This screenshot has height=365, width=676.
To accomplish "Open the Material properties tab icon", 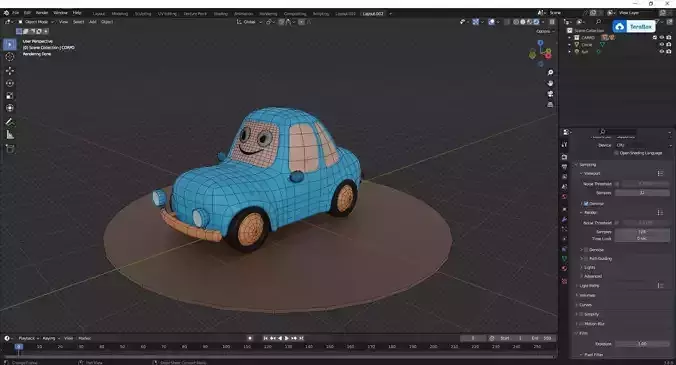I will point(564,268).
